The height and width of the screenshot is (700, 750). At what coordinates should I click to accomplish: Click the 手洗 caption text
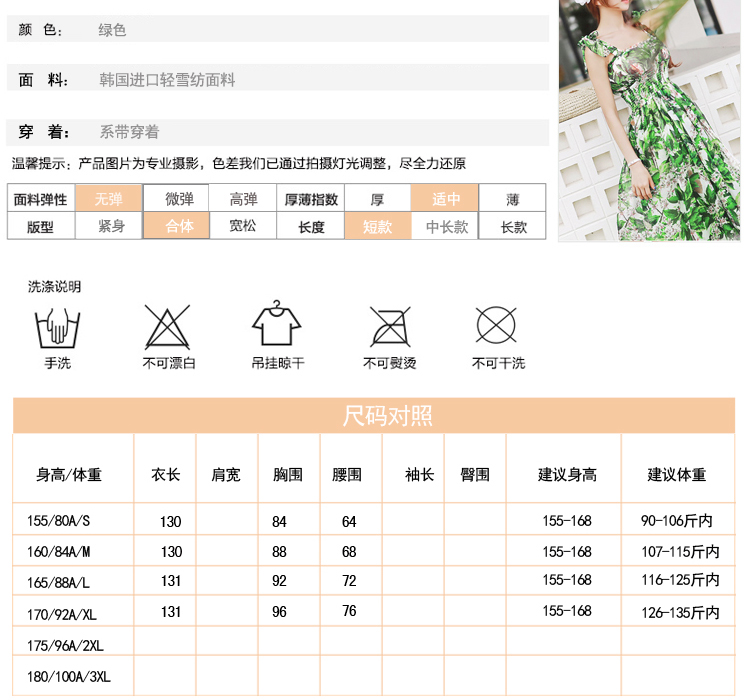(x=57, y=363)
